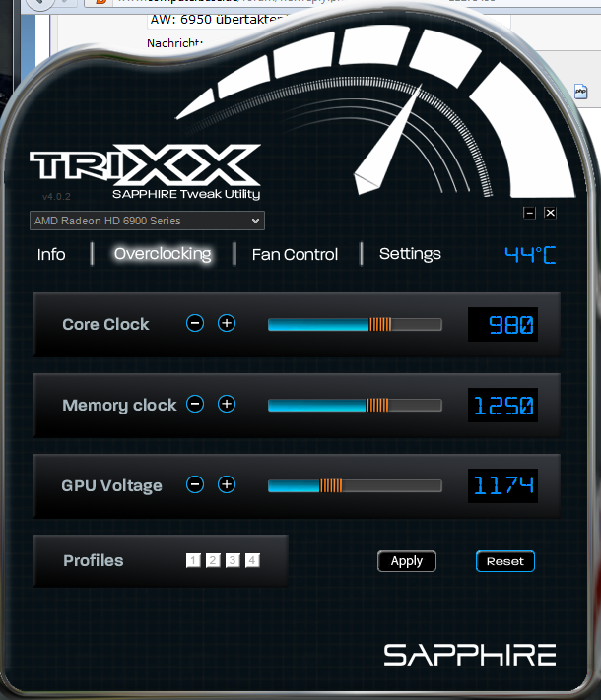Click the Core Clock slider bar
The width and height of the screenshot is (601, 700).
coord(355,324)
